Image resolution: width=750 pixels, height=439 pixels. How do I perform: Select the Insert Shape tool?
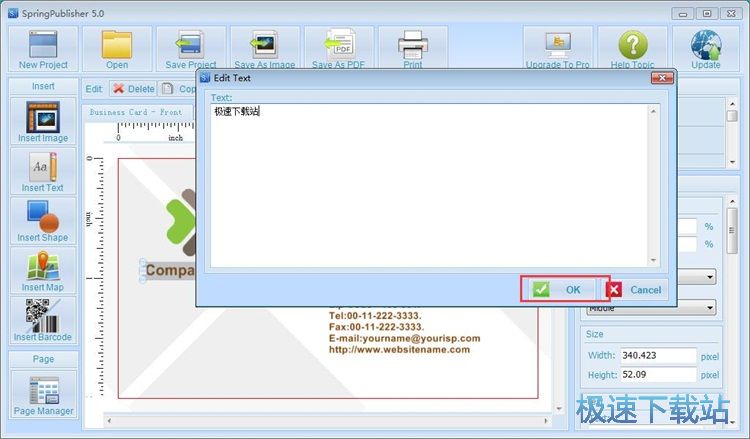pyautogui.click(x=43, y=221)
